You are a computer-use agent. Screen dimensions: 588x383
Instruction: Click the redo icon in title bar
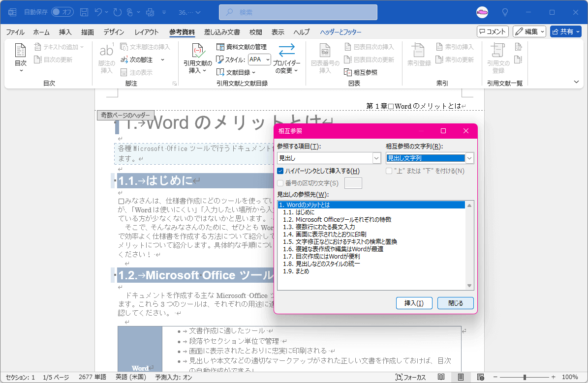point(118,12)
